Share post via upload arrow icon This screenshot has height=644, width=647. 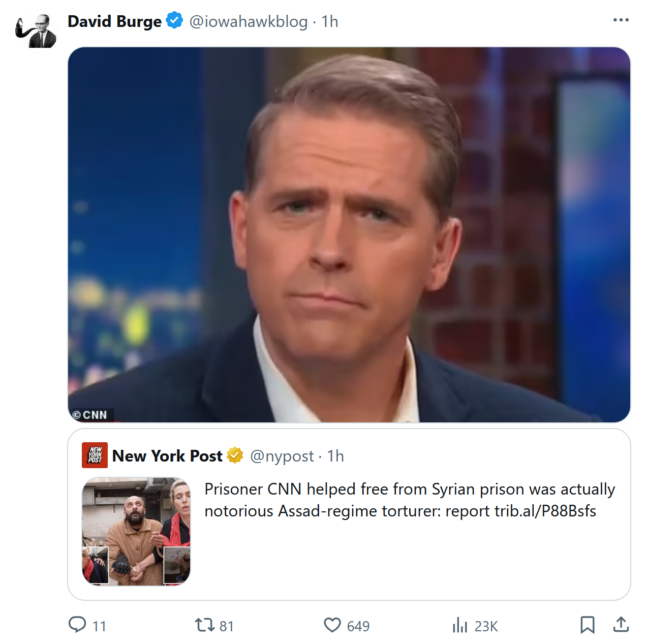coord(621,625)
